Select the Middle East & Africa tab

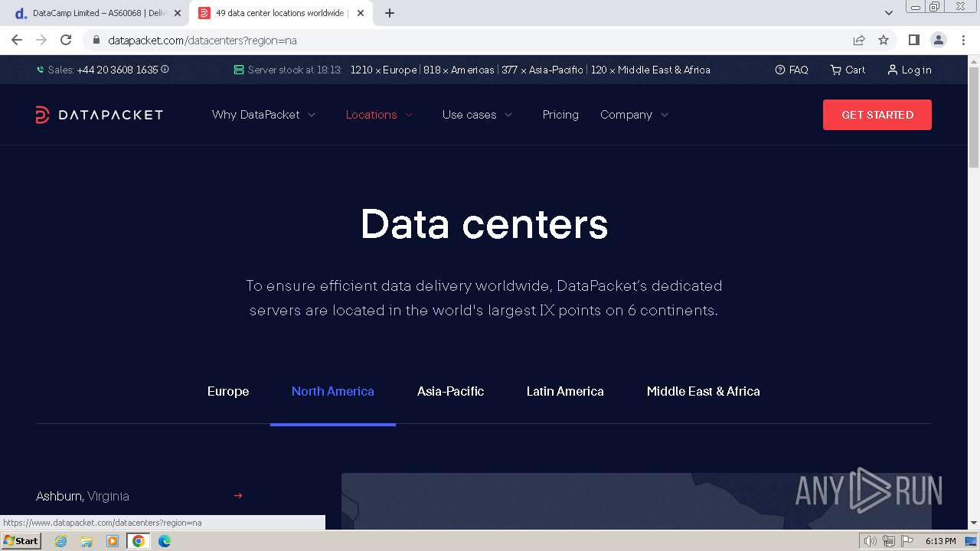tap(704, 391)
